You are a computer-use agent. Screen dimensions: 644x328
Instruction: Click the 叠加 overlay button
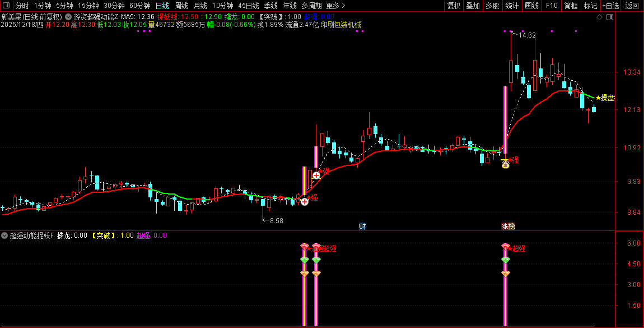tap(473, 6)
